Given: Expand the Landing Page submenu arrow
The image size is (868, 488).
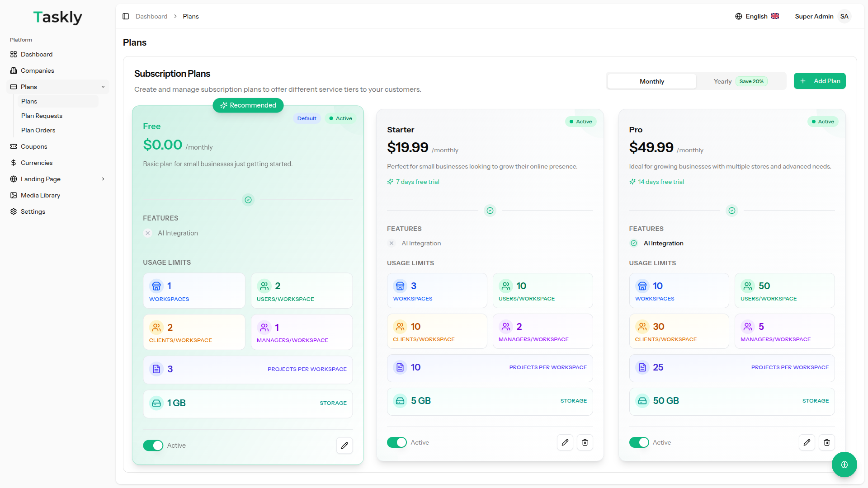Looking at the screenshot, I should click(103, 179).
